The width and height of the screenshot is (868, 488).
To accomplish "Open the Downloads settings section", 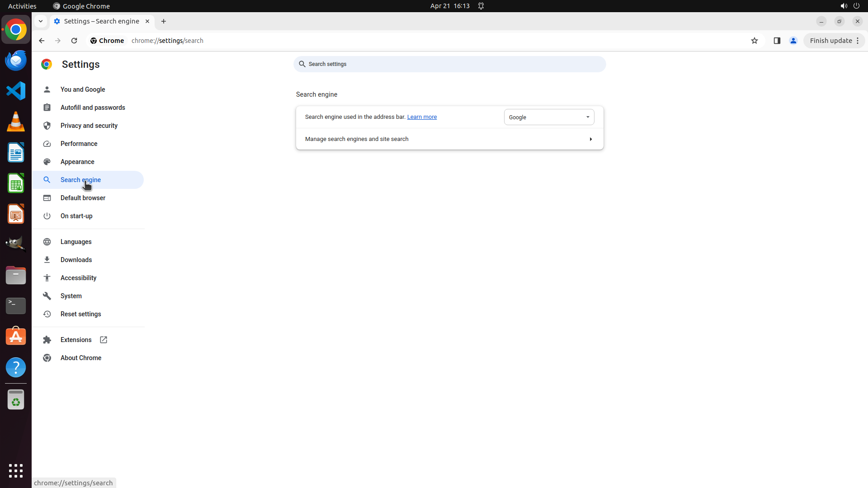I will point(76,260).
